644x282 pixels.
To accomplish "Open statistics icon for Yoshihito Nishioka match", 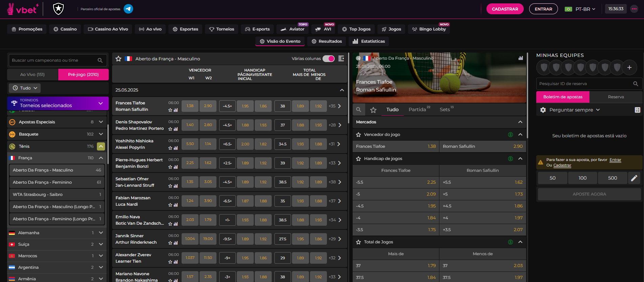I will click(x=176, y=148).
